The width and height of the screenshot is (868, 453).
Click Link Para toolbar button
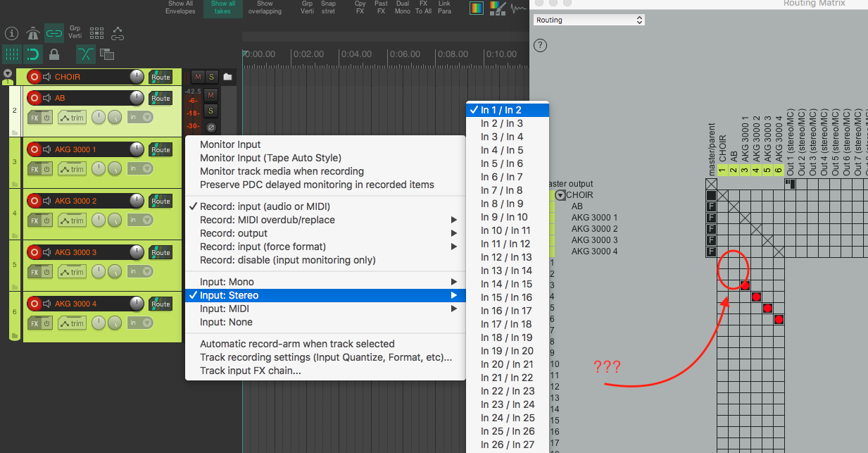pyautogui.click(x=444, y=8)
